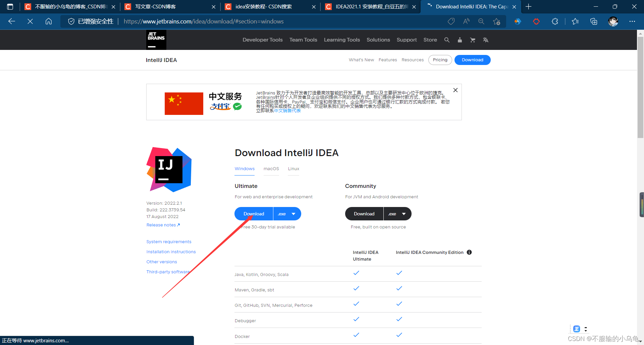The height and width of the screenshot is (345, 644).
Task: Expand the Community .exe installer dropdown
Action: pyautogui.click(x=397, y=214)
